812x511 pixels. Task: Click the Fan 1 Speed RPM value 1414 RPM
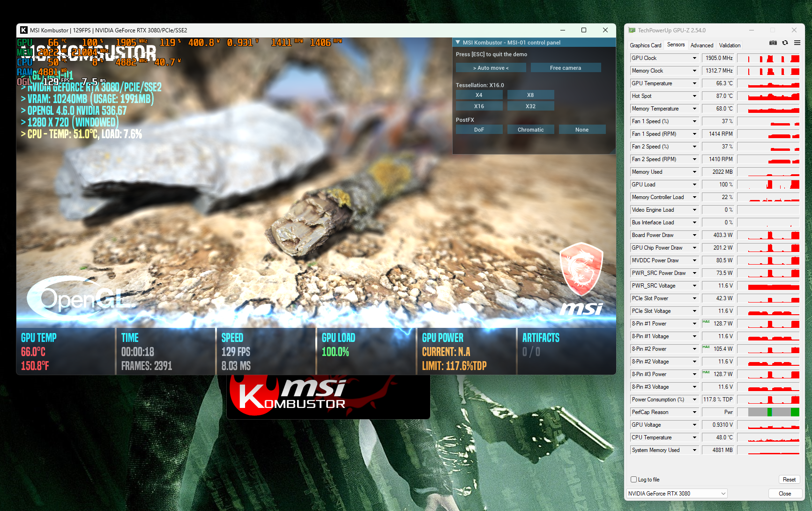click(718, 134)
